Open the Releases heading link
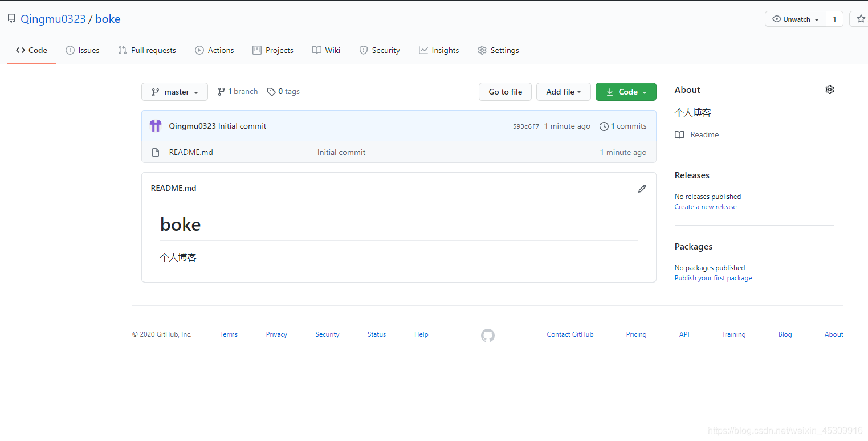 [692, 175]
